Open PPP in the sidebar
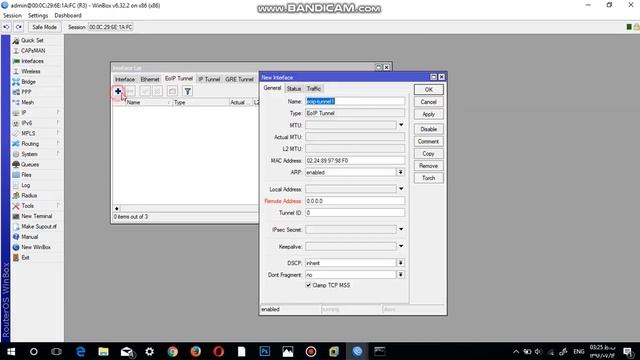This screenshot has height=360, width=640. pyautogui.click(x=26, y=92)
